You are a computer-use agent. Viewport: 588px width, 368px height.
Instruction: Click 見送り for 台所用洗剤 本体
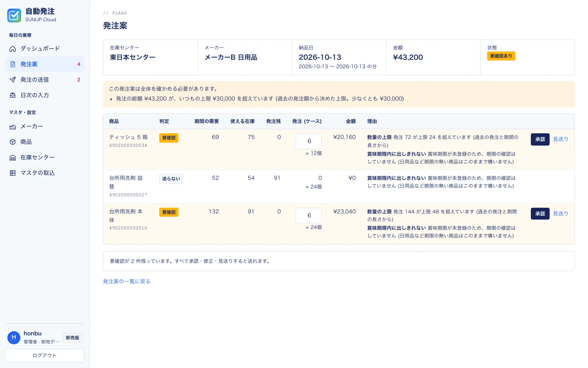click(x=561, y=214)
